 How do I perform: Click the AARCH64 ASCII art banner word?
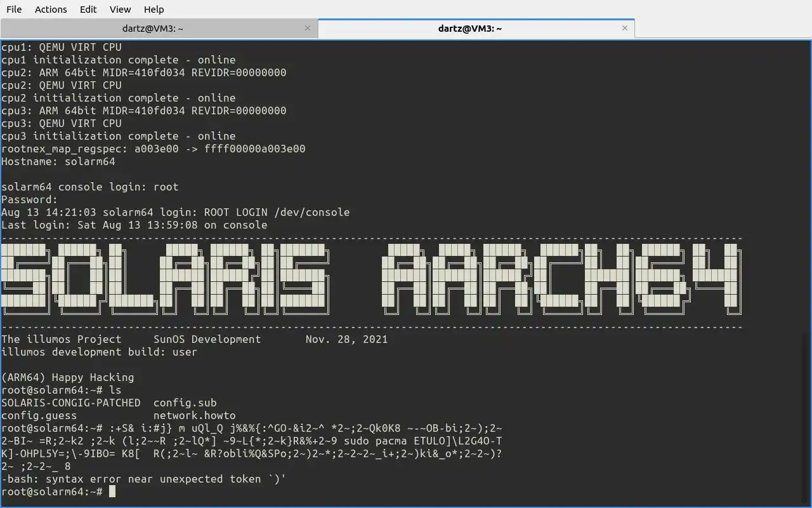(x=561, y=279)
